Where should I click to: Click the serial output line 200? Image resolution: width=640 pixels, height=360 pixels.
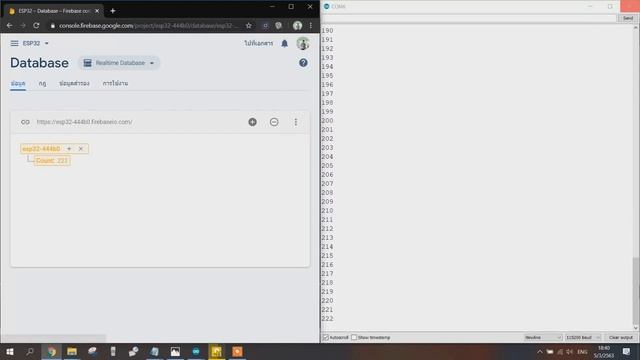[x=327, y=121]
